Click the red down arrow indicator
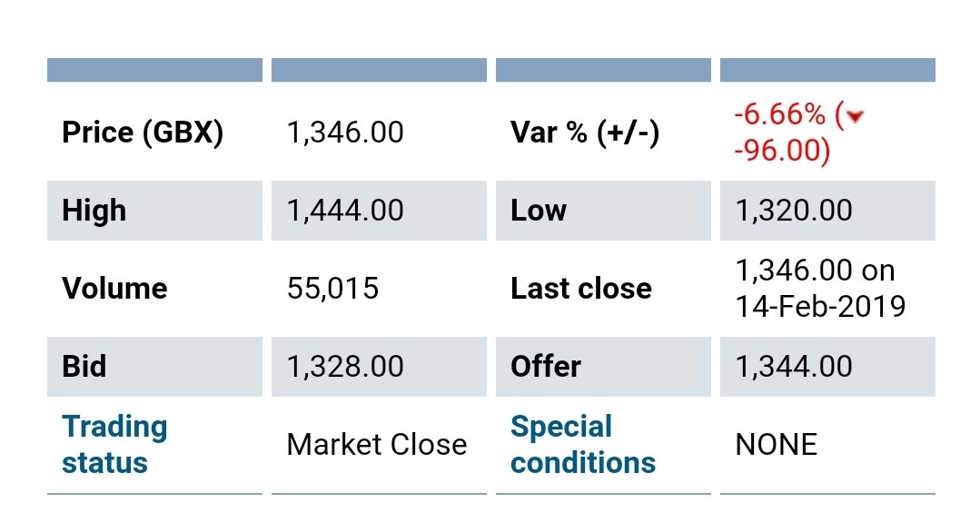The image size is (980, 532). pos(852,116)
